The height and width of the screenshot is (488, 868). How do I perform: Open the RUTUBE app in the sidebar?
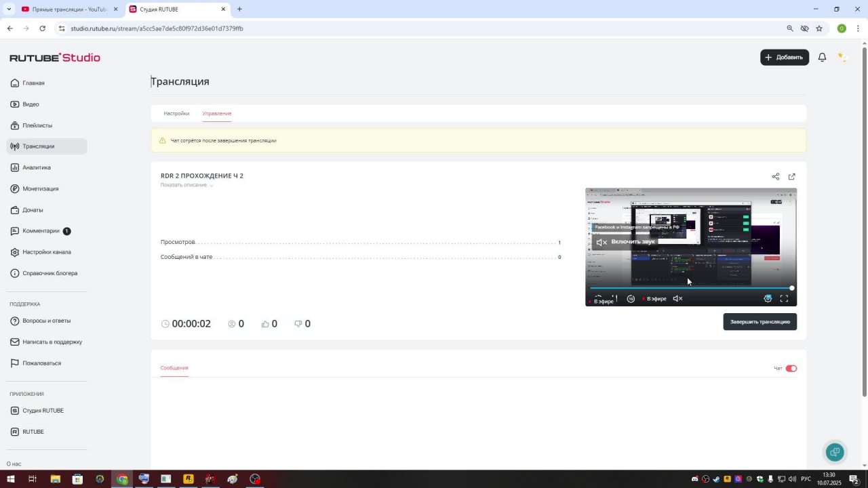[27, 432]
